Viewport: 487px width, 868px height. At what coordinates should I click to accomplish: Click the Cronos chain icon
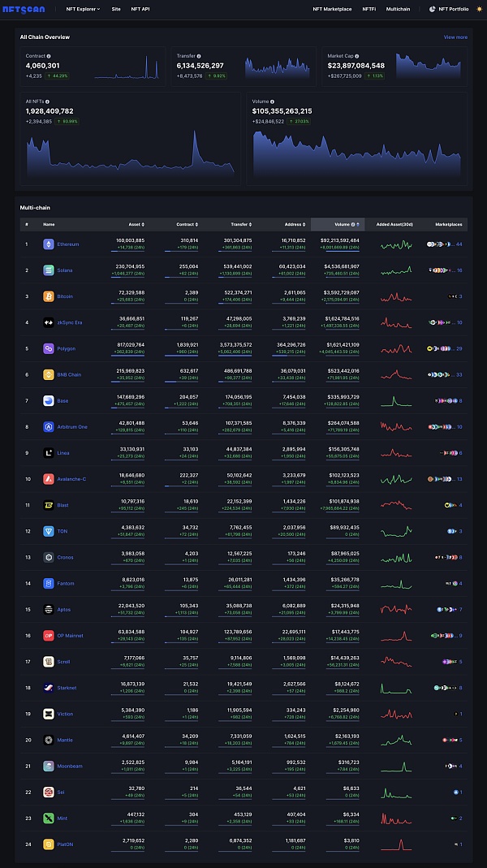[49, 558]
